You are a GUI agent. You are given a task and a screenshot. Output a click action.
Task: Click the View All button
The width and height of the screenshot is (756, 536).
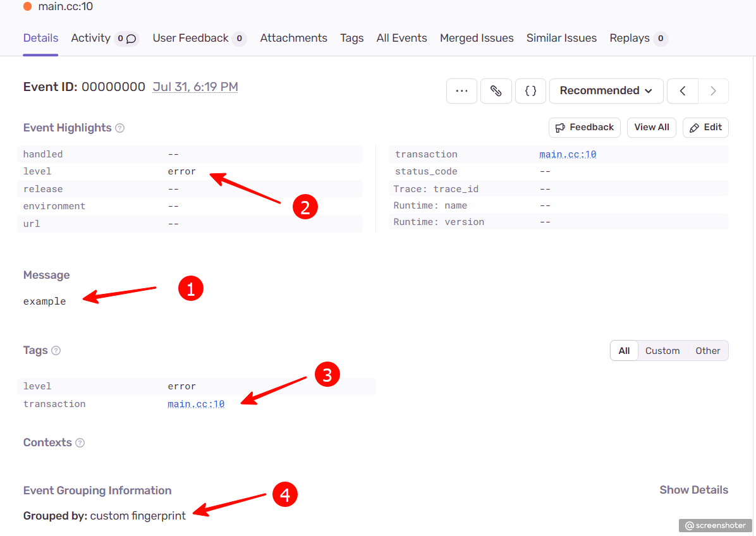(x=651, y=128)
